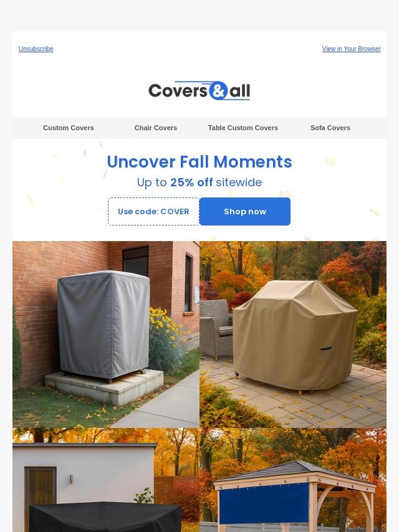399x532 pixels.
Task: Open black furniture cover image
Action: 106,480
